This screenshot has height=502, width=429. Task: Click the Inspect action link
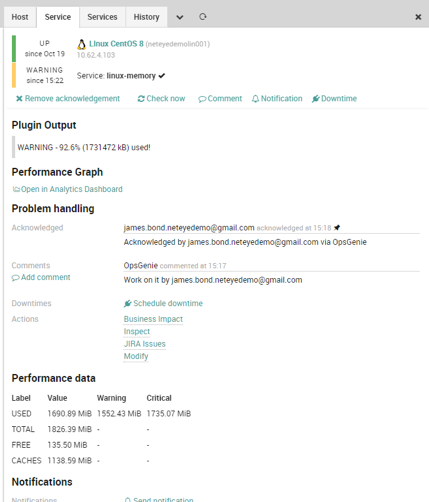(137, 331)
